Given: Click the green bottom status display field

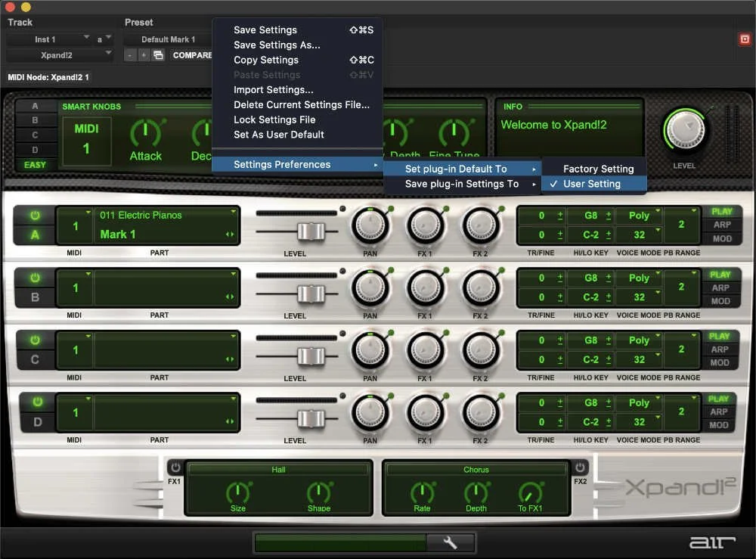Looking at the screenshot, I should tap(340, 542).
